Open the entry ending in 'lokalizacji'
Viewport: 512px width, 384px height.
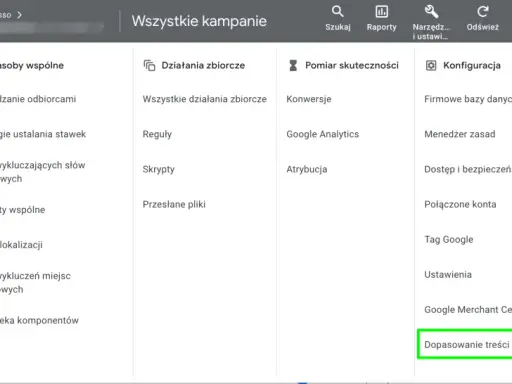21,245
